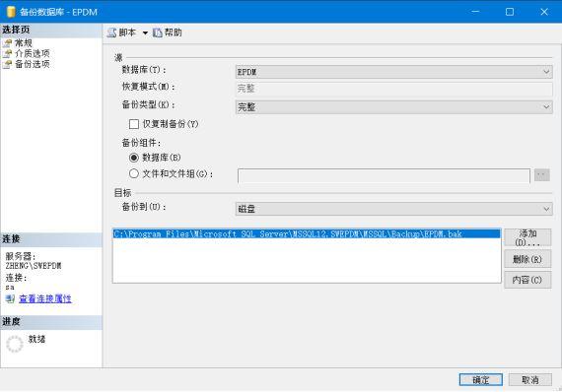Click the 取消 button
The image size is (562, 392).
529,380
